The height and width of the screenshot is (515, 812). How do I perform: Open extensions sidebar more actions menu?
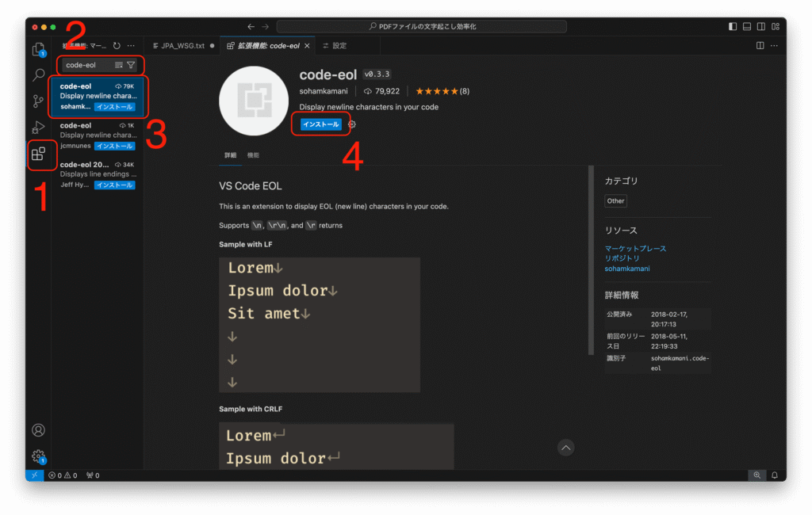(x=131, y=45)
